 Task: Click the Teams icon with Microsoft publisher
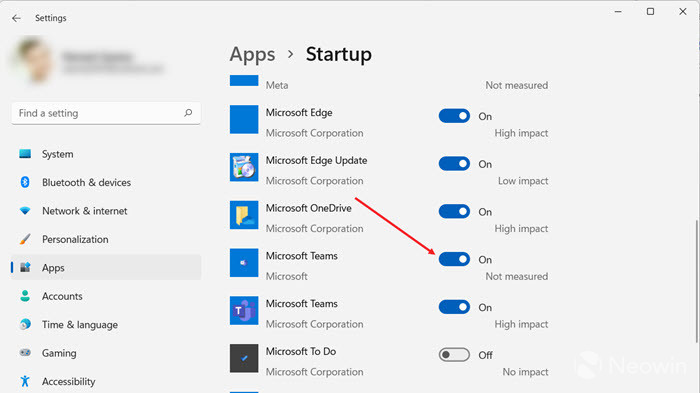point(244,263)
